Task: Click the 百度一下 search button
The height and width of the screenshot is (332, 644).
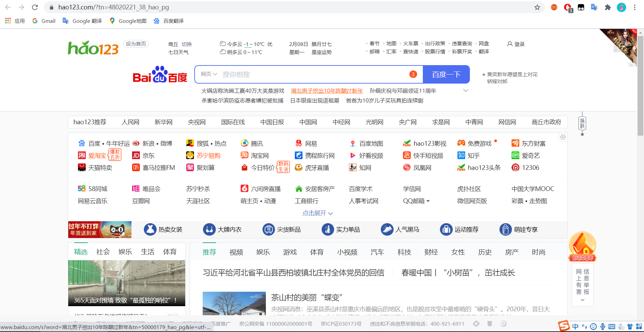Action: (x=446, y=74)
